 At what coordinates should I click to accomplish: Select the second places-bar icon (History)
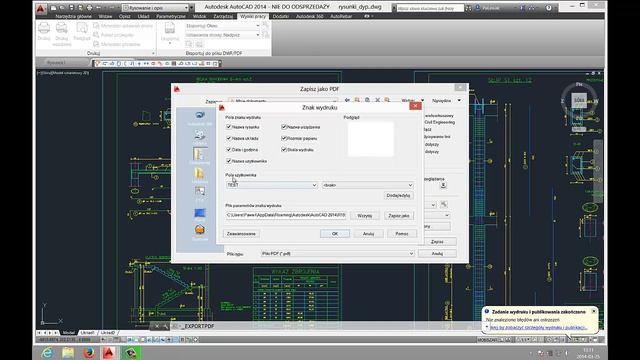(200, 135)
